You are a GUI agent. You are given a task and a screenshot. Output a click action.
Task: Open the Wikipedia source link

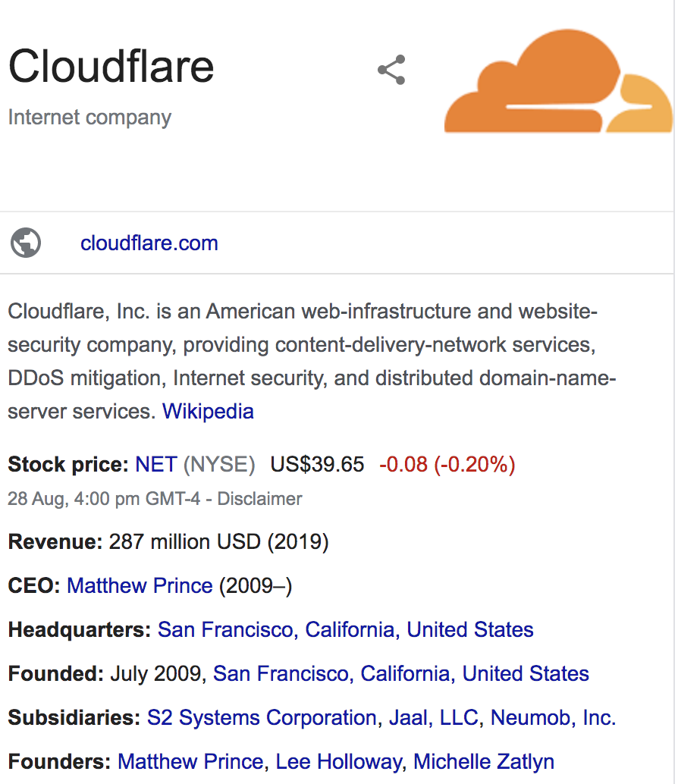coord(208,412)
